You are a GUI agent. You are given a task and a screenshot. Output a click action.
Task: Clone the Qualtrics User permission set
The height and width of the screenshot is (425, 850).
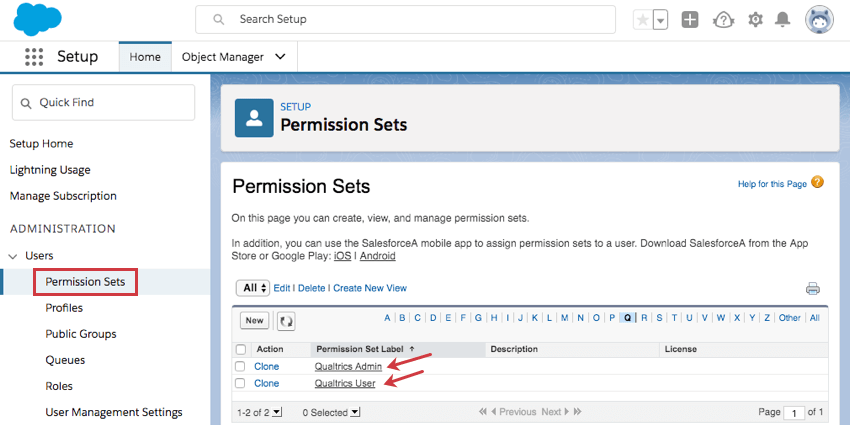coord(267,383)
